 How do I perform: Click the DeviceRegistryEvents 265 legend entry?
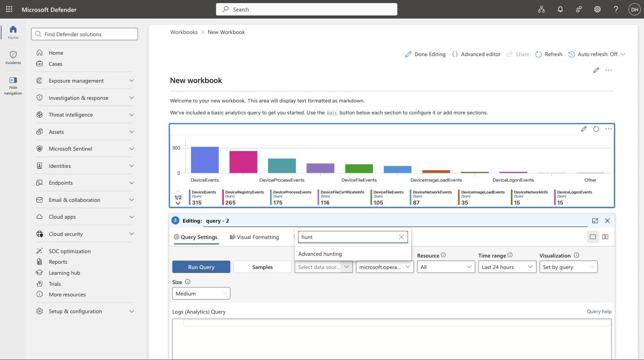point(243,197)
